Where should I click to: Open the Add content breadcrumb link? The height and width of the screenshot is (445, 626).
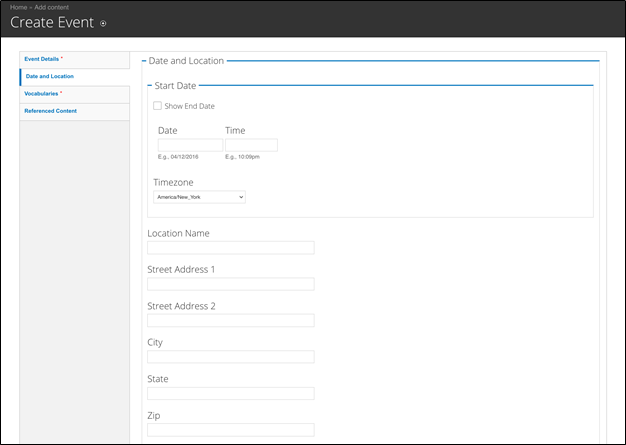click(x=53, y=7)
